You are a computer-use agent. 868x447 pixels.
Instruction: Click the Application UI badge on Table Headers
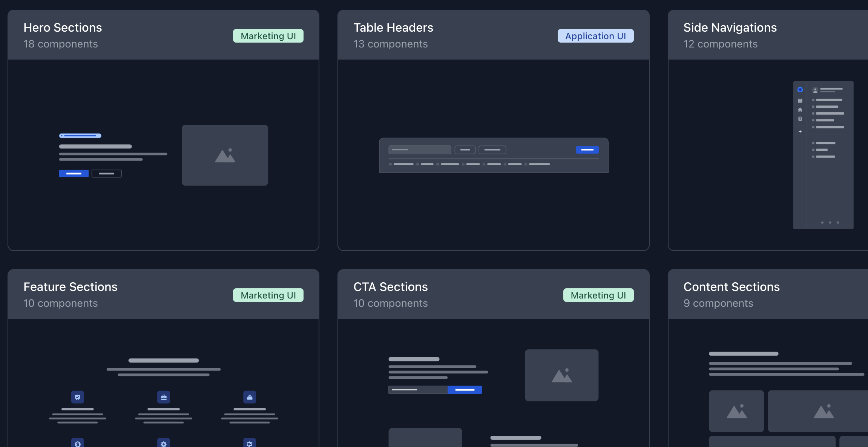[x=595, y=36]
